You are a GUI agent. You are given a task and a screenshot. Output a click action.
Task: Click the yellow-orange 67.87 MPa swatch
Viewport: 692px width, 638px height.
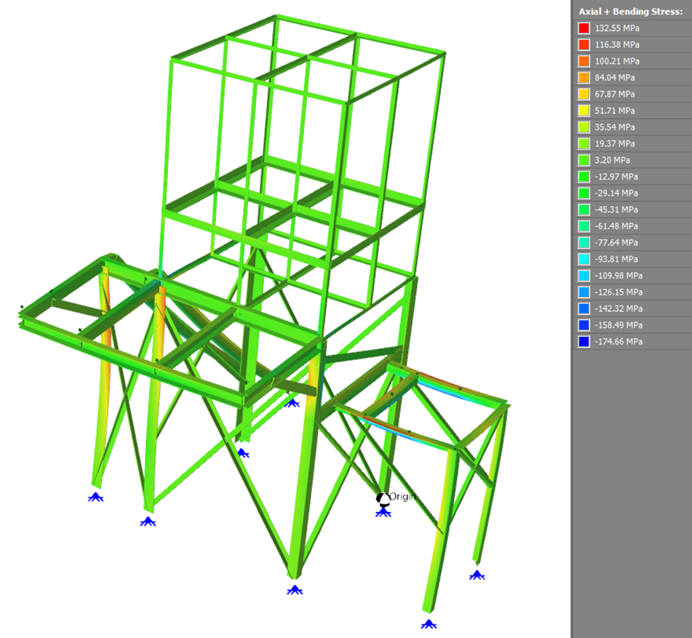tap(584, 94)
